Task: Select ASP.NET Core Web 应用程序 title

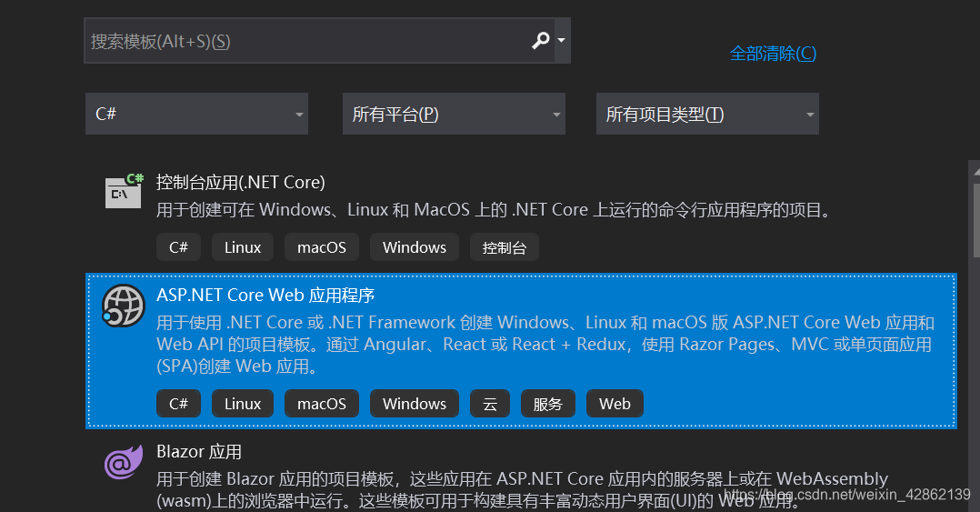Action: [x=265, y=295]
